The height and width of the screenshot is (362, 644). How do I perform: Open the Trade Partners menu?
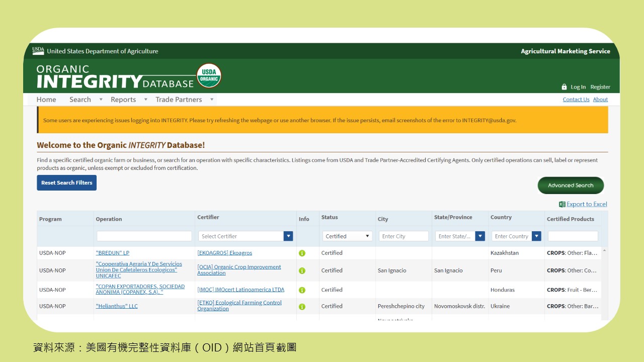click(x=179, y=100)
